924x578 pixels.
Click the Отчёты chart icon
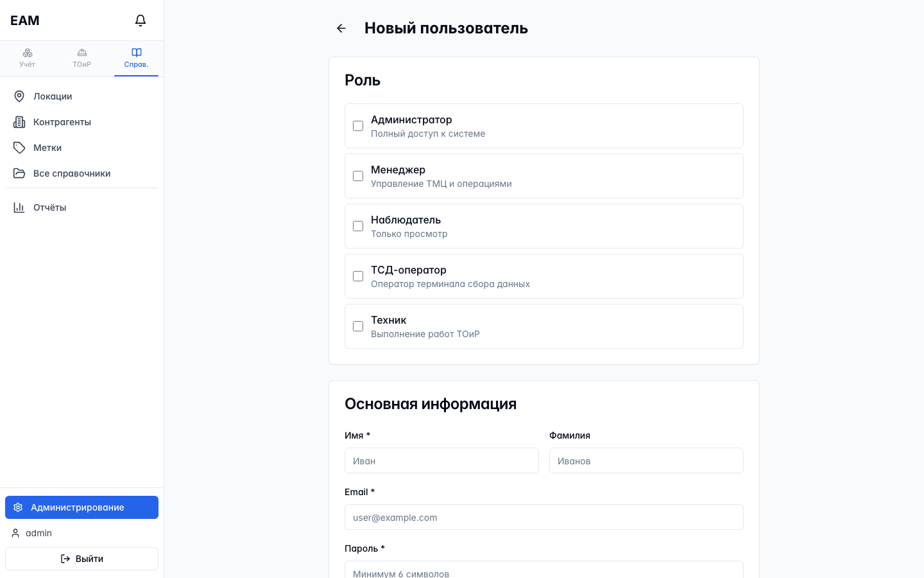[x=19, y=207]
